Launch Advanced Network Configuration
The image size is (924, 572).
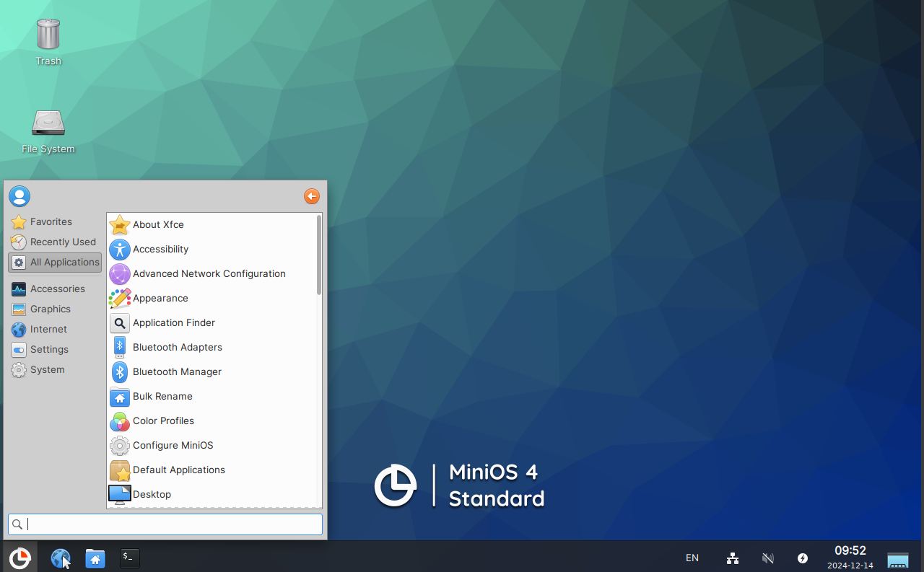tap(212, 273)
